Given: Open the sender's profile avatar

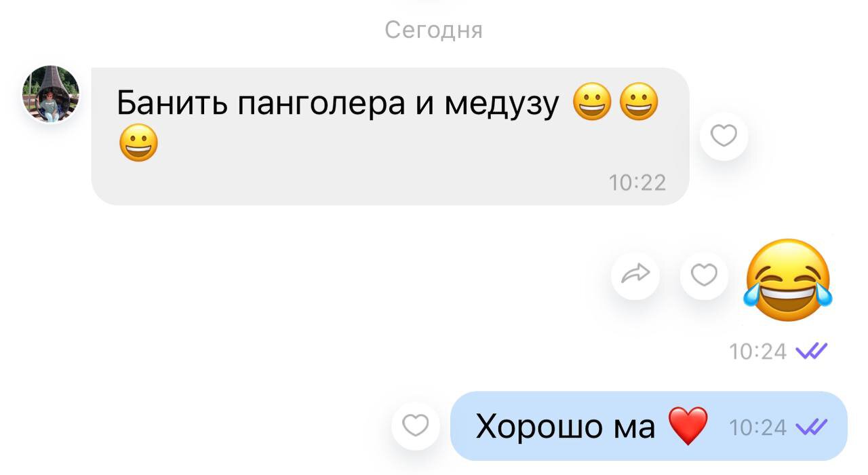Looking at the screenshot, I should (51, 94).
